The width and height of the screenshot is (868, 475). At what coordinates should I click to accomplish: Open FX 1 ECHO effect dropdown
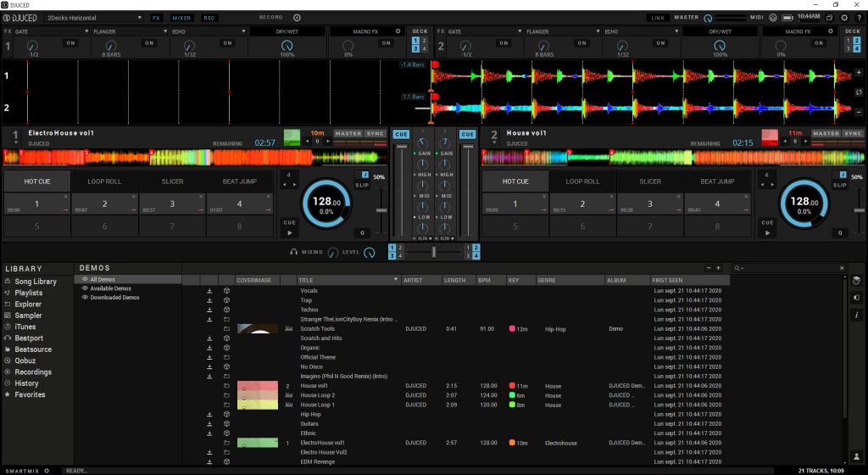pos(209,31)
